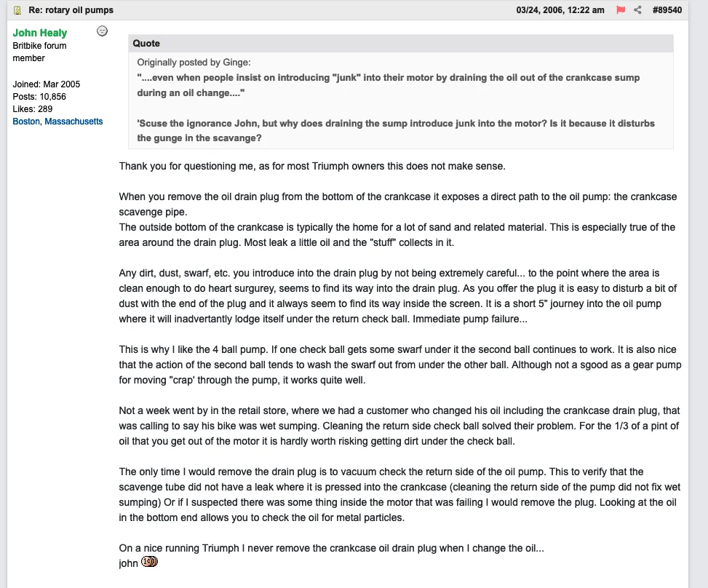Image resolution: width=708 pixels, height=588 pixels.
Task: Click the "Britbike forum member" user title
Action: pyautogui.click(x=39, y=52)
